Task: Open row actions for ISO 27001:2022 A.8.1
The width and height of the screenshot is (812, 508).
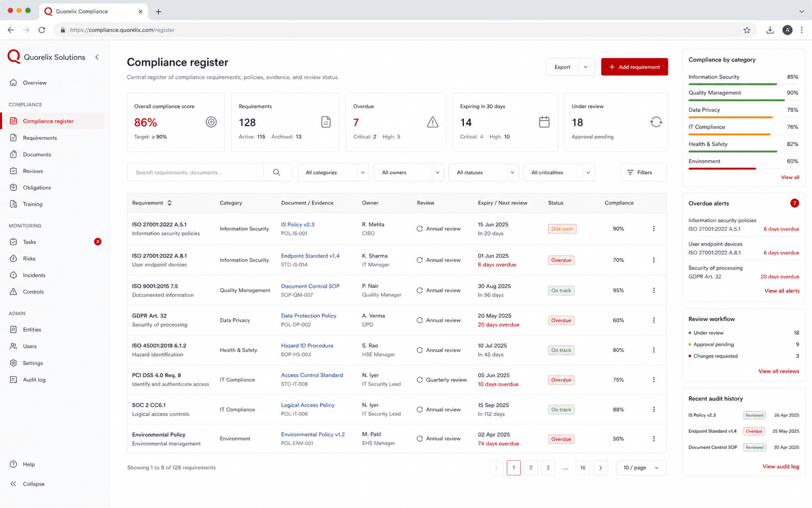Action: pos(654,260)
